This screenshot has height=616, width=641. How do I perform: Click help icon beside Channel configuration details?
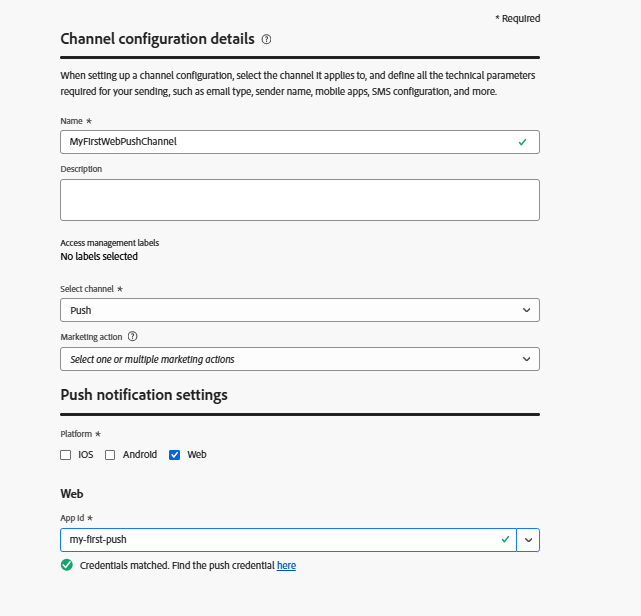266,39
